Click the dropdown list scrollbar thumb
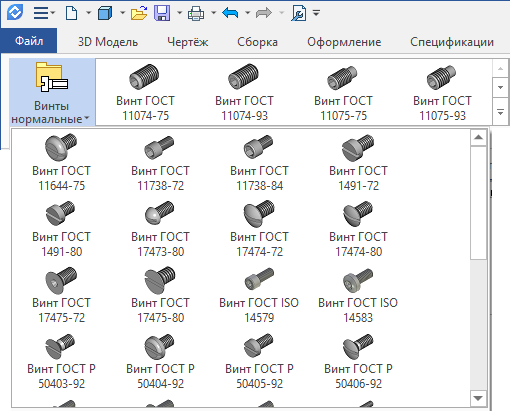The height and width of the screenshot is (411, 510). (x=478, y=203)
